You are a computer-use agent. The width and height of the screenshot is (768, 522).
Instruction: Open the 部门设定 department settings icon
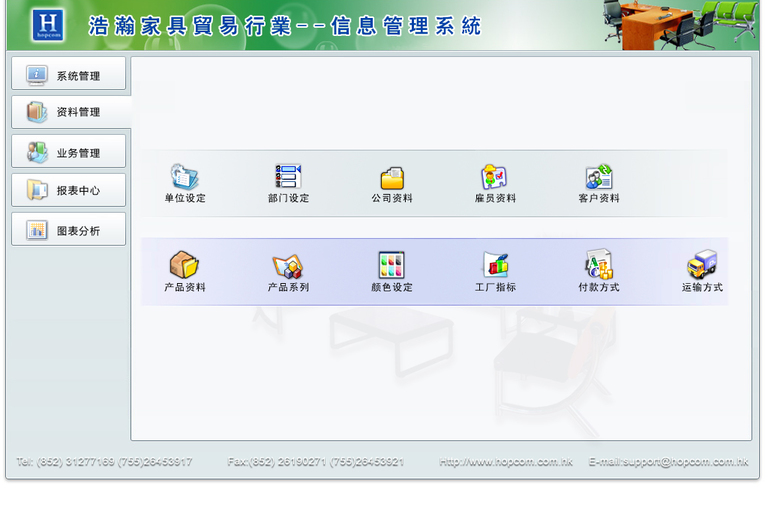[288, 178]
